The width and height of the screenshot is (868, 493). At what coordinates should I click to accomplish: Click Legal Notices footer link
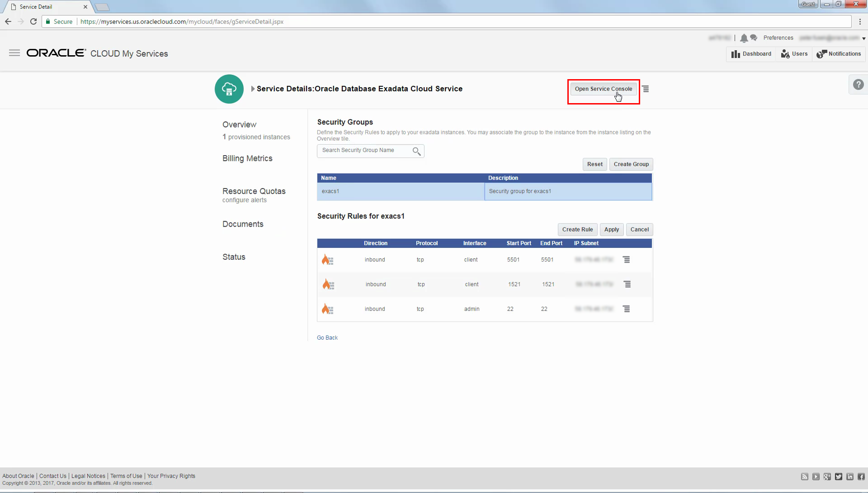tap(88, 476)
